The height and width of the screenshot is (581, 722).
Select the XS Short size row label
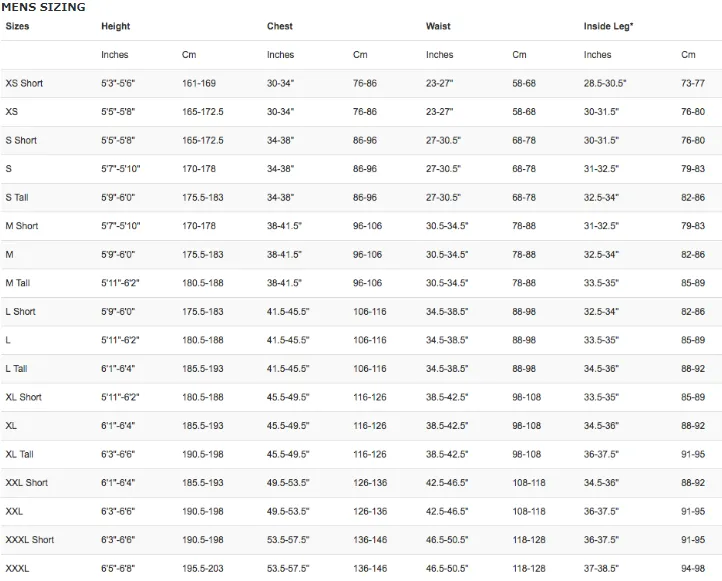[24, 83]
